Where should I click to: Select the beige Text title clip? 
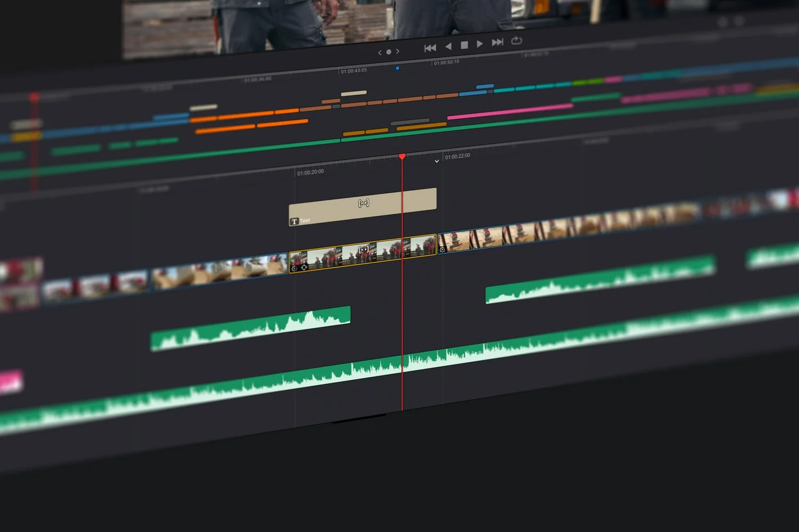pyautogui.click(x=363, y=207)
